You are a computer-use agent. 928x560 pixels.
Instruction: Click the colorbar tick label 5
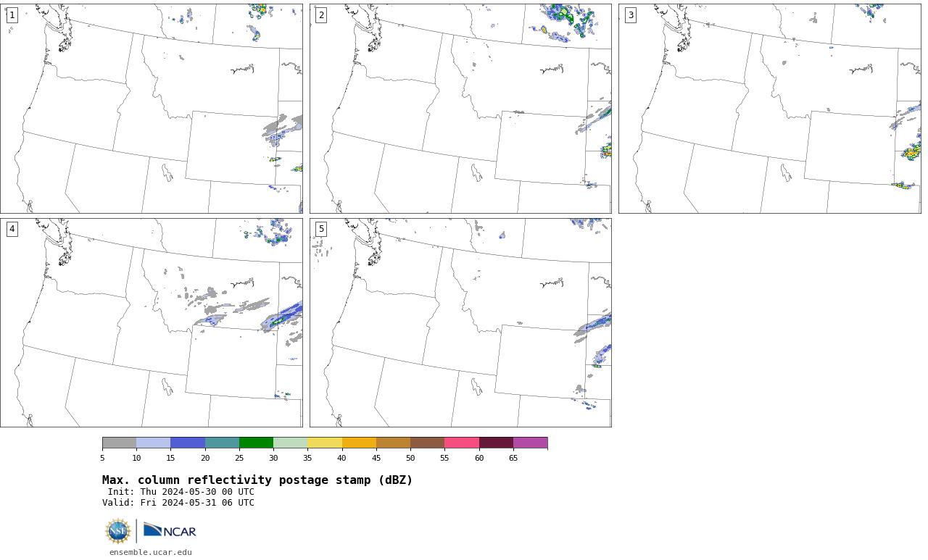pyautogui.click(x=102, y=458)
